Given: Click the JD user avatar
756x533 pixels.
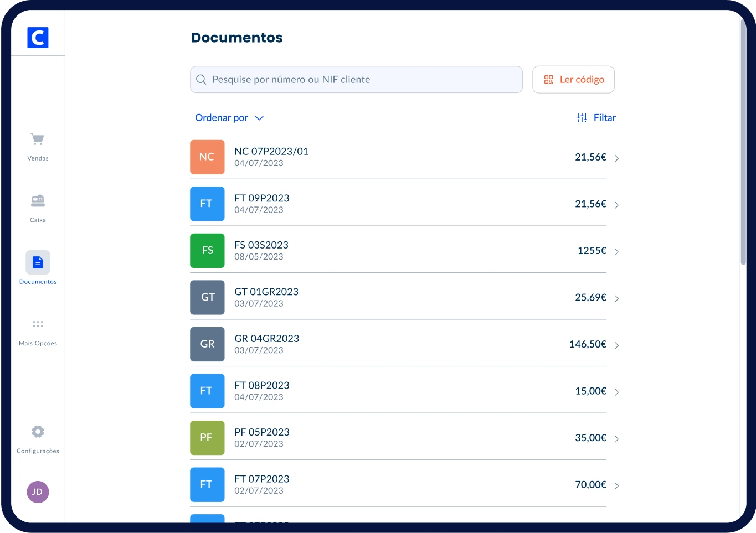Looking at the screenshot, I should pyautogui.click(x=38, y=491).
